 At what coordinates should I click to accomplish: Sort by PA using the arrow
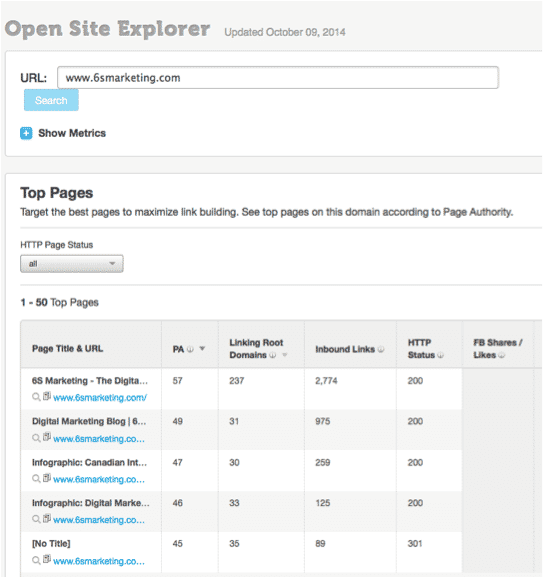coord(202,348)
